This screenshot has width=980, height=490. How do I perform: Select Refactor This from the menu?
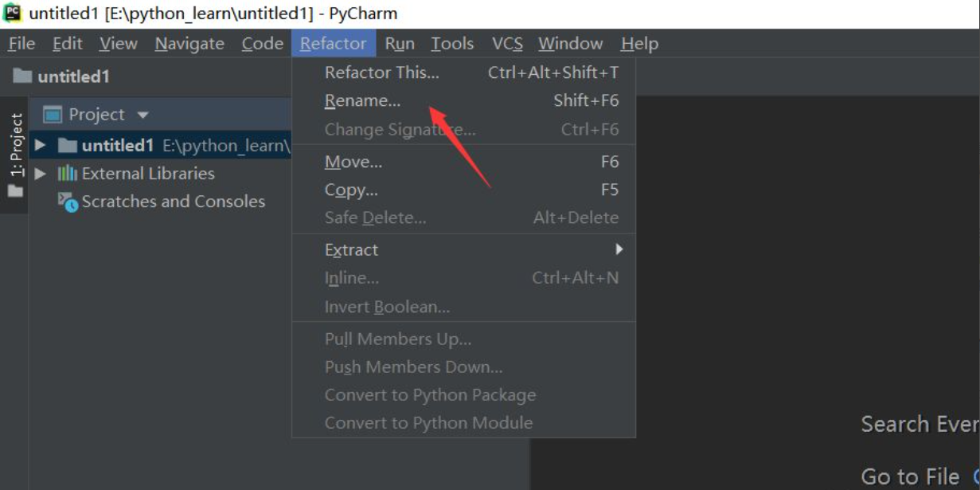tap(381, 72)
